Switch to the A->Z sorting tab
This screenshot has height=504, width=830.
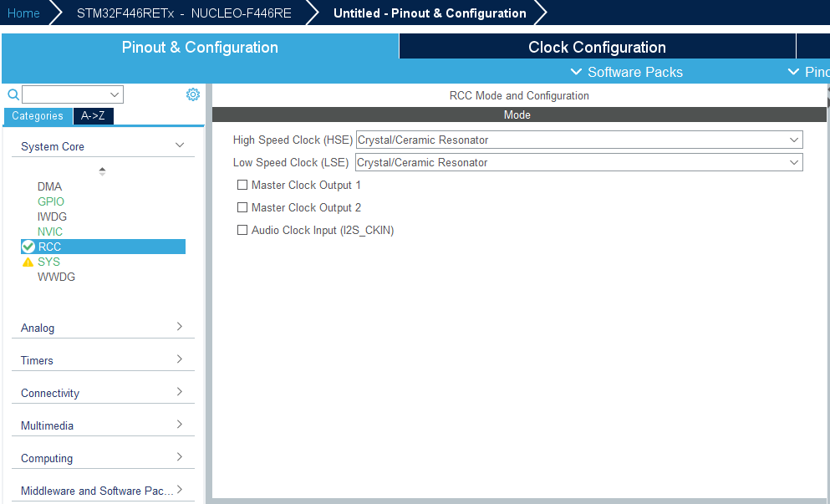[x=93, y=115]
